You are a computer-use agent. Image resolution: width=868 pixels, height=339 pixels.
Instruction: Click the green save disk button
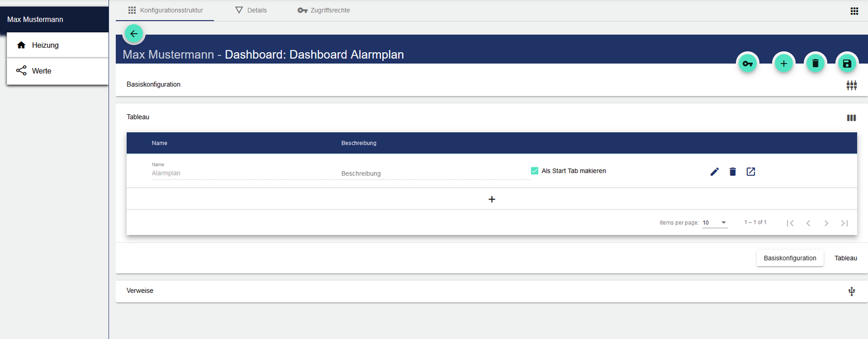click(846, 63)
